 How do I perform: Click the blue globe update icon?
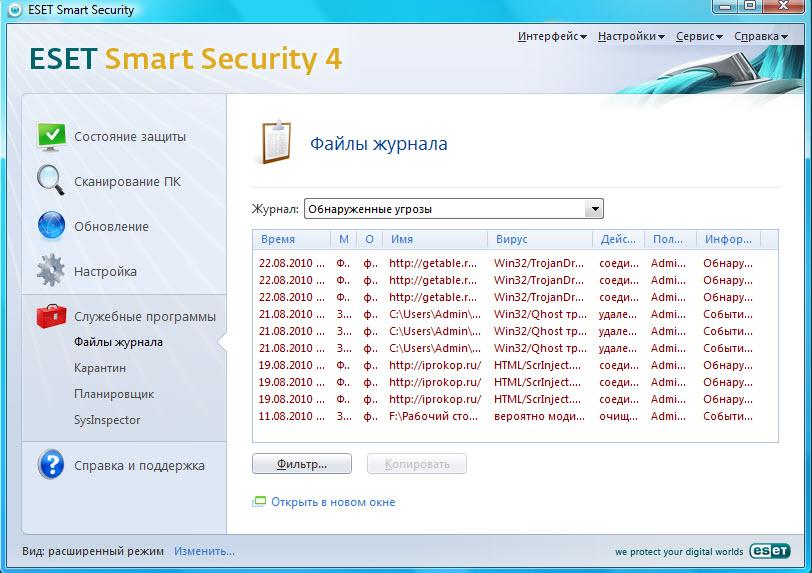[x=51, y=225]
